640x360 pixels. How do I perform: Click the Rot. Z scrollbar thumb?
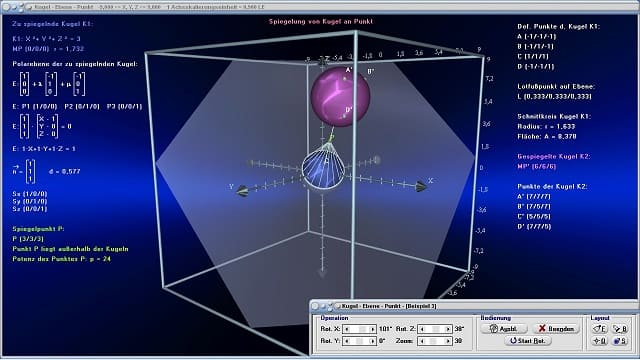pos(436,329)
